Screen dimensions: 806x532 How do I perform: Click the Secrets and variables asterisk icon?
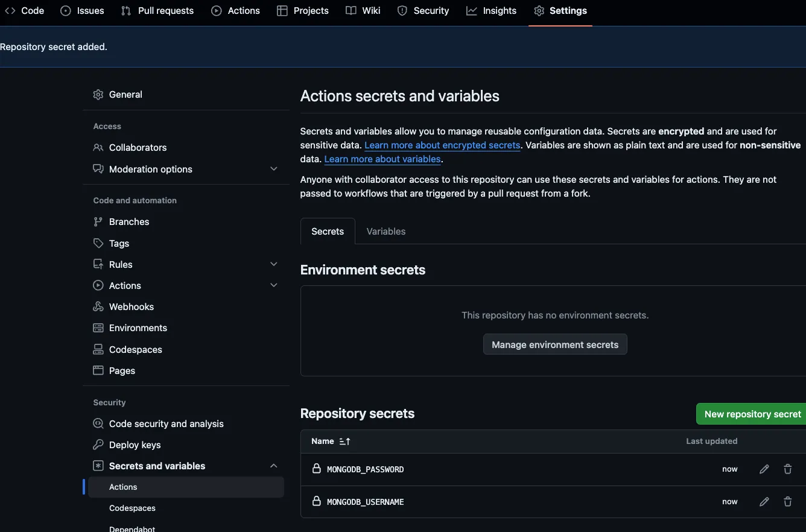pyautogui.click(x=98, y=466)
